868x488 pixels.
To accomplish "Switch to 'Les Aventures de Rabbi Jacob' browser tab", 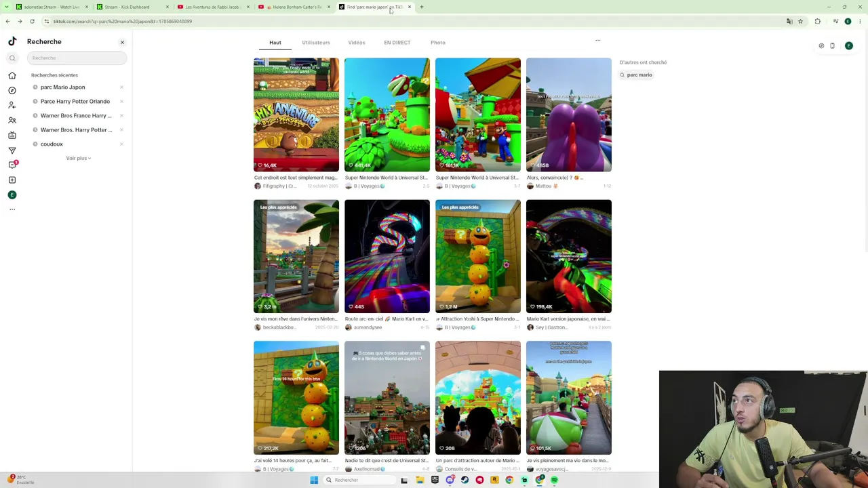I will tap(212, 7).
